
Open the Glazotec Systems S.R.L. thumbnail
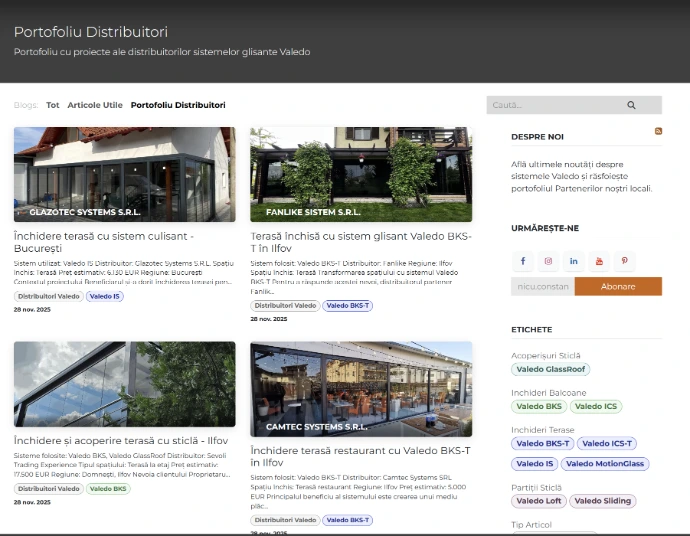click(125, 174)
